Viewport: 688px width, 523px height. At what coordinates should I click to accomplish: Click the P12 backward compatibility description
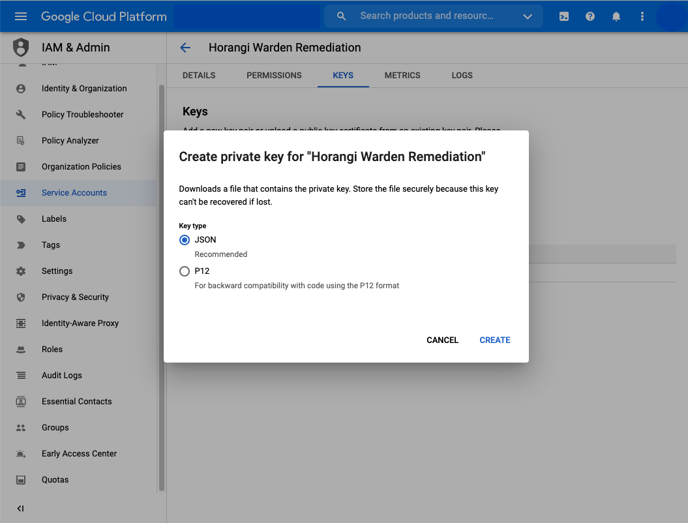pos(297,286)
